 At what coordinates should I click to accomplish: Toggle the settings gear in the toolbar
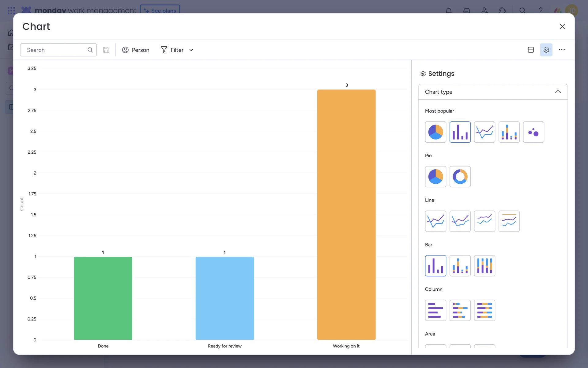click(x=546, y=50)
